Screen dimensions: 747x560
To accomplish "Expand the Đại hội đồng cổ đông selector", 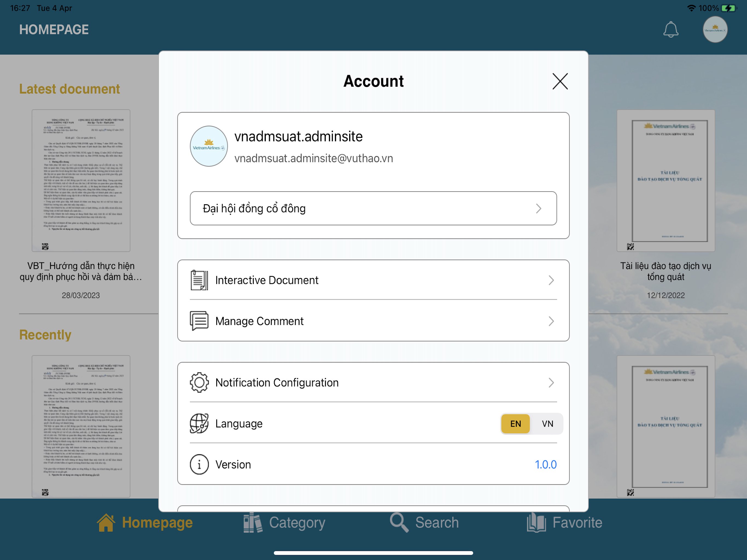I will click(x=373, y=208).
